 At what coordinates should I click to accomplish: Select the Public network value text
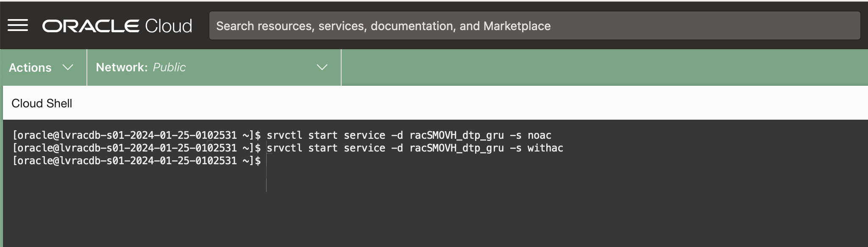[x=169, y=67]
